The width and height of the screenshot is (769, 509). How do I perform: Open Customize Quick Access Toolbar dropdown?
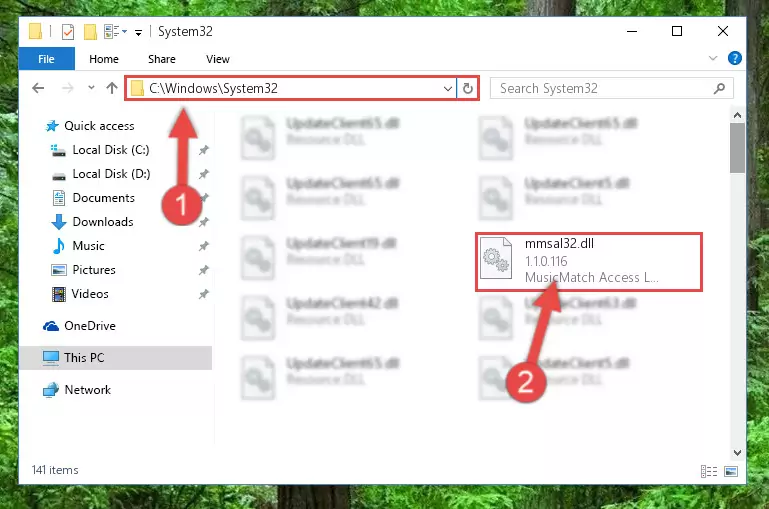[x=139, y=32]
